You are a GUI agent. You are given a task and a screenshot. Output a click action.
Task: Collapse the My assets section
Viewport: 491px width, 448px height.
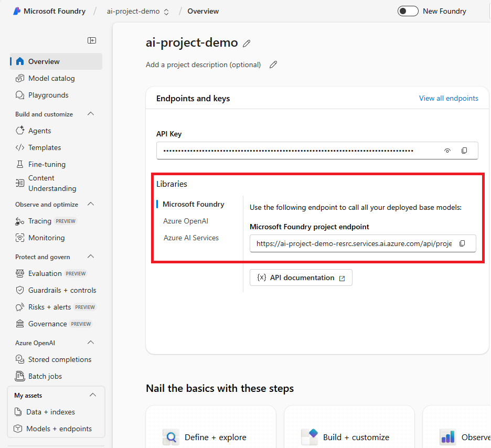coord(93,395)
